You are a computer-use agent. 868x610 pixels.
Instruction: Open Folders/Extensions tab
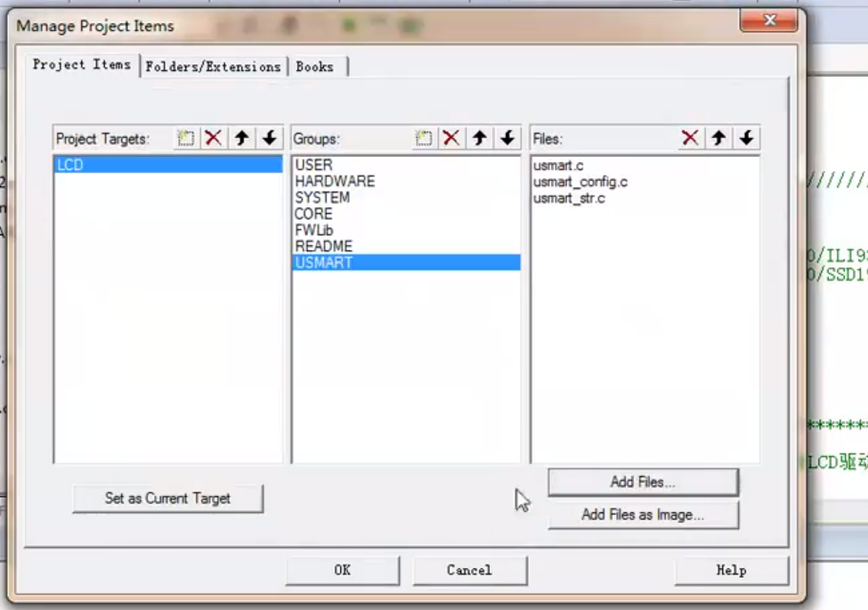(x=213, y=67)
